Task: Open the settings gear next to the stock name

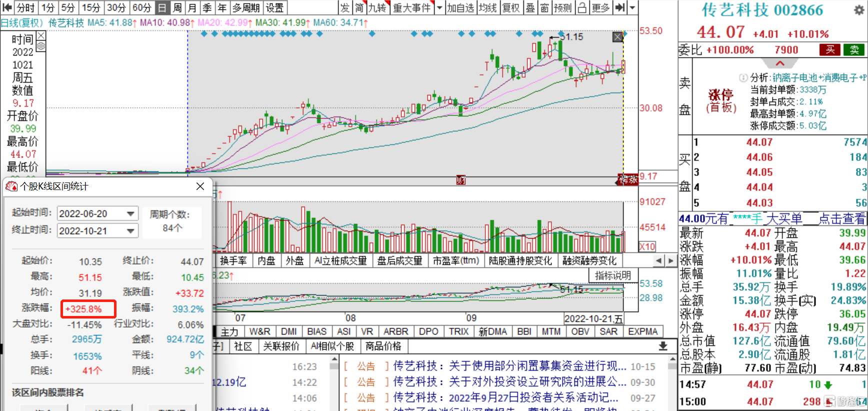Action: [858, 10]
